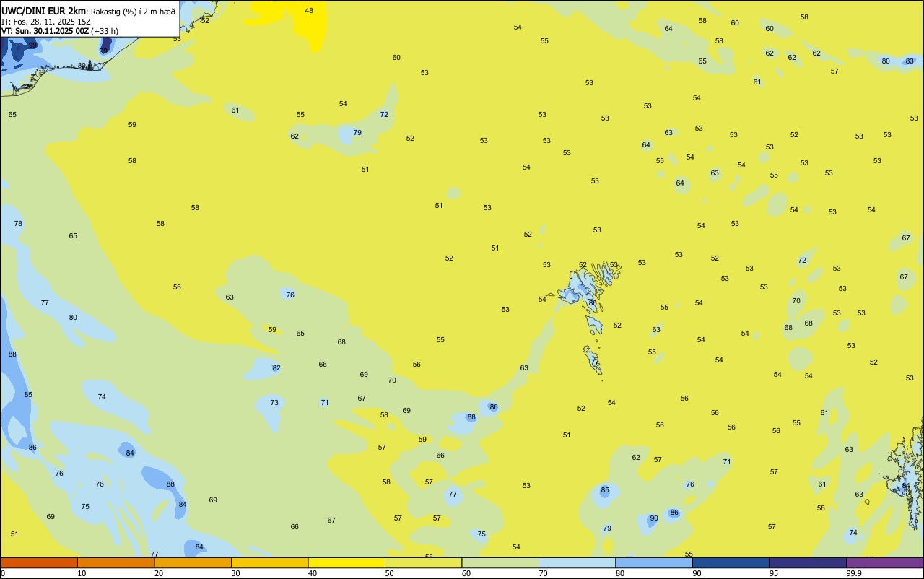Image resolution: width=924 pixels, height=579 pixels.
Task: Click the 40–50 bright yellow legend swatch
Action: (x=346, y=562)
